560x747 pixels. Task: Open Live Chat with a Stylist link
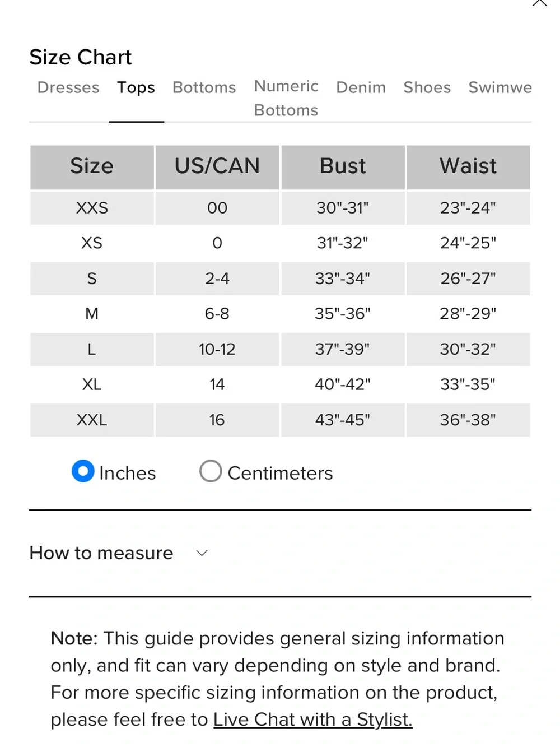pyautogui.click(x=313, y=719)
